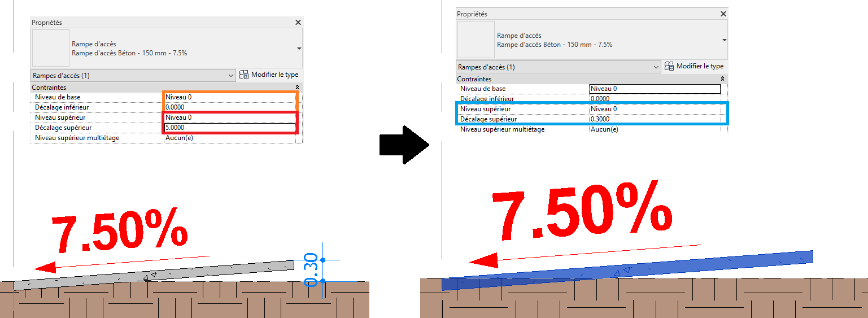The image size is (868, 318).
Task: Open left Rampes d'accès (1) filter dropdown
Action: click(x=230, y=76)
